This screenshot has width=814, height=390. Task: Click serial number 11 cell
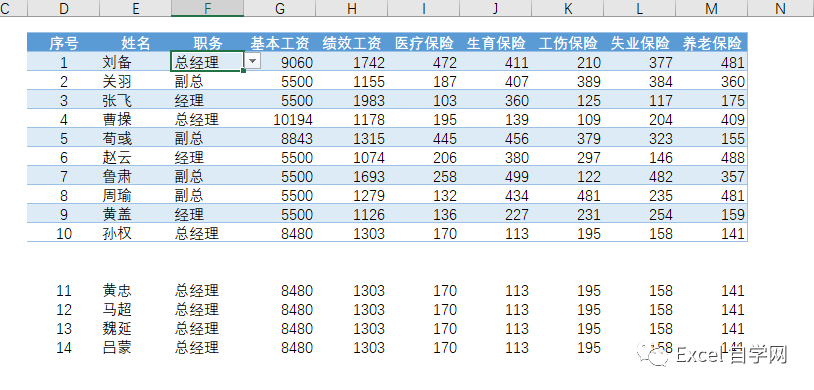click(x=64, y=290)
